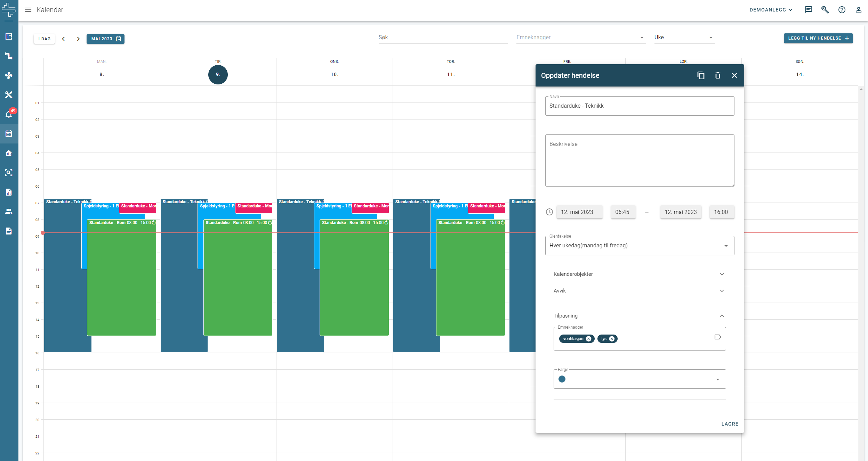Toggle the hamburger navigation menu

pyautogui.click(x=28, y=10)
